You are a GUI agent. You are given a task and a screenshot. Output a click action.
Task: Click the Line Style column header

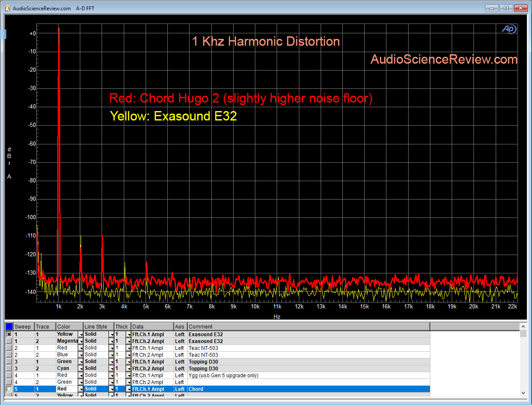99,327
